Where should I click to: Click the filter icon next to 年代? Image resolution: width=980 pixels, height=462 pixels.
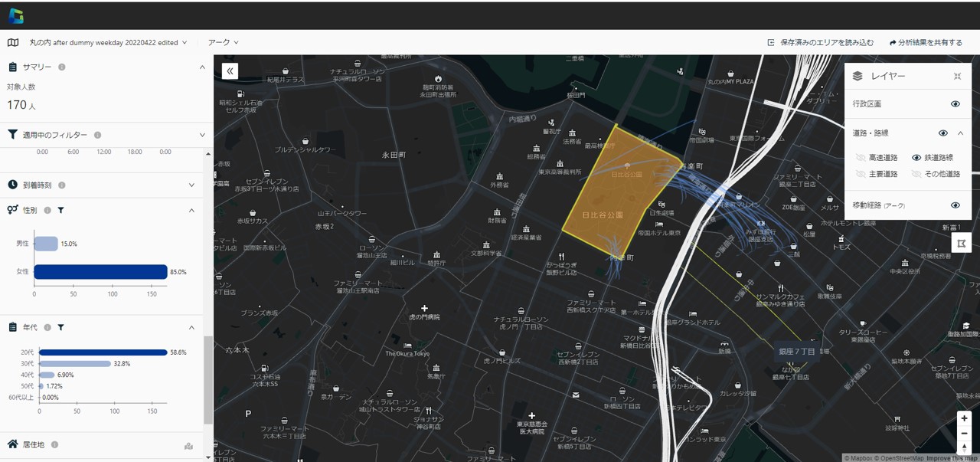[x=60, y=327]
